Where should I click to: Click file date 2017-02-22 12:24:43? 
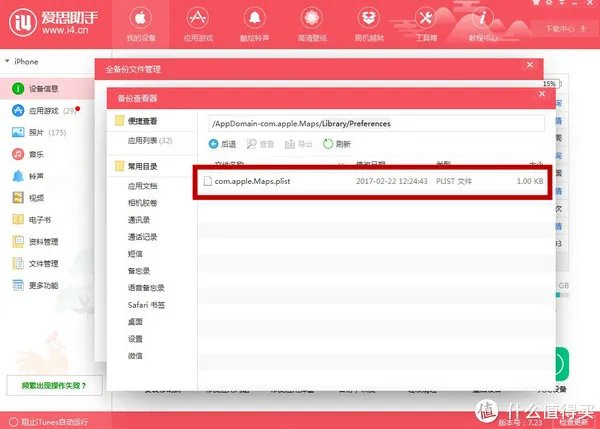coord(391,181)
